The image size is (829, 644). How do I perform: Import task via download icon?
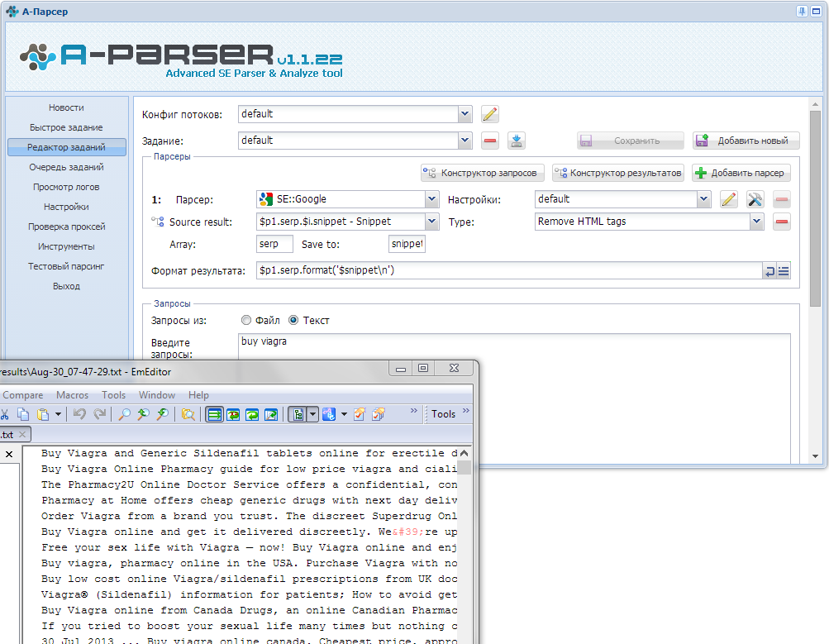click(517, 141)
